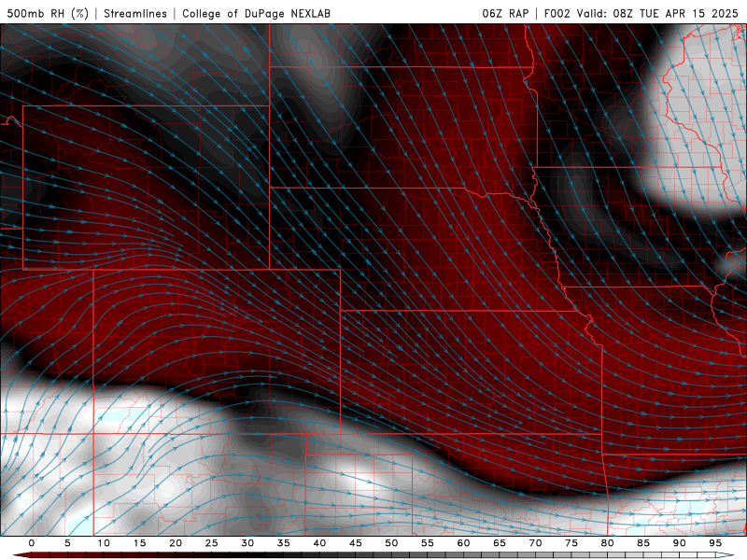
Task: Click 'College of DuPage NEXLAB' text
Action: point(256,13)
